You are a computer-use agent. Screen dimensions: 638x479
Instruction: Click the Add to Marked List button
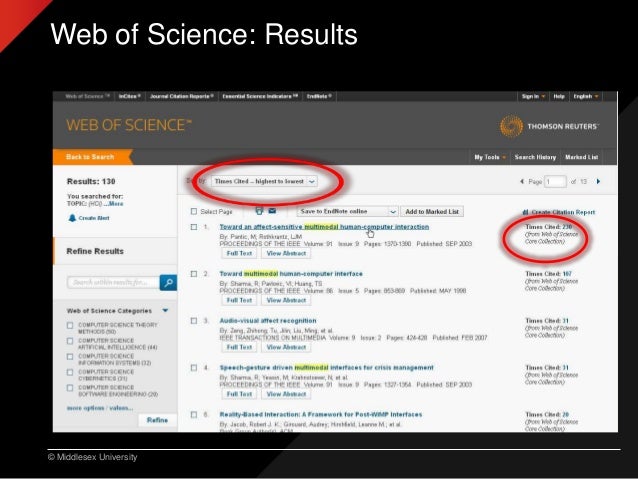coord(432,212)
